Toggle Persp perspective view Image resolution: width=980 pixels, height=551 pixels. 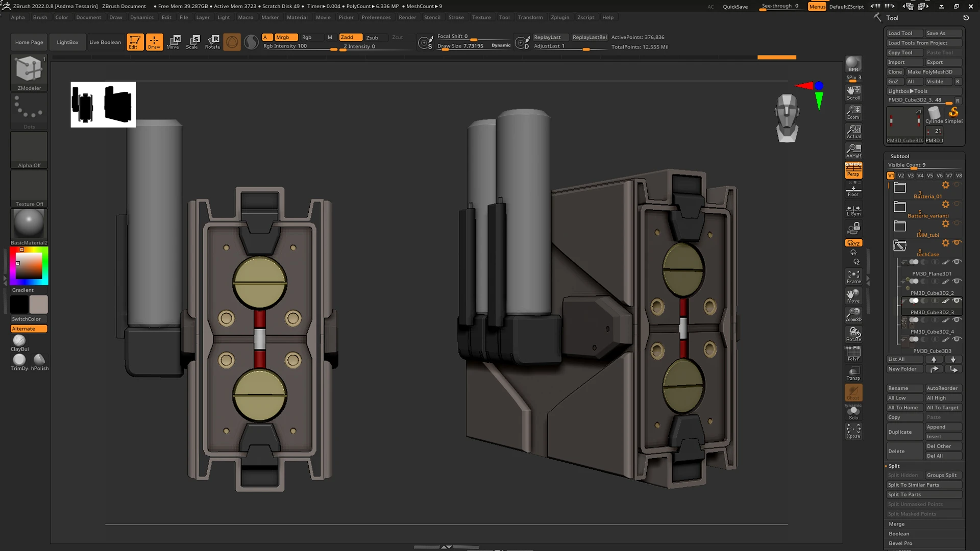[853, 170]
